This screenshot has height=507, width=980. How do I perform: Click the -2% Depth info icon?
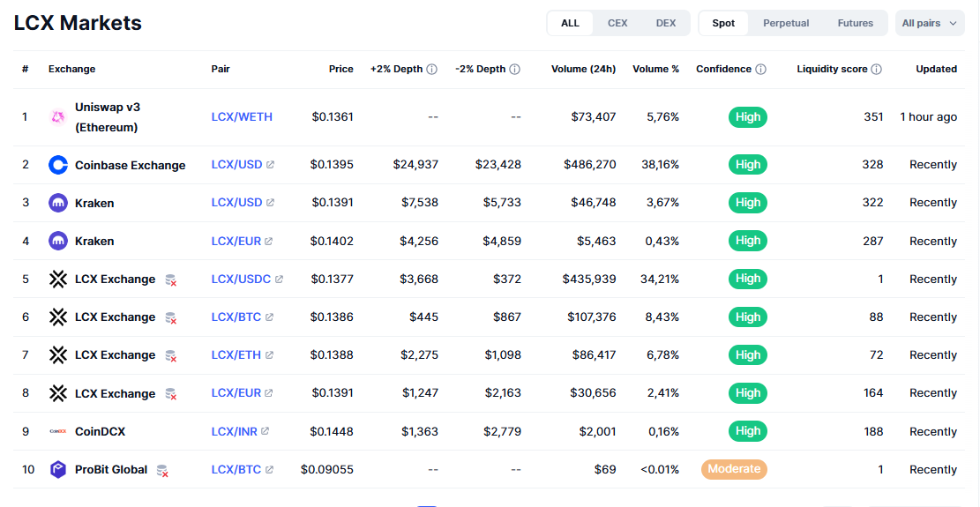pos(515,70)
